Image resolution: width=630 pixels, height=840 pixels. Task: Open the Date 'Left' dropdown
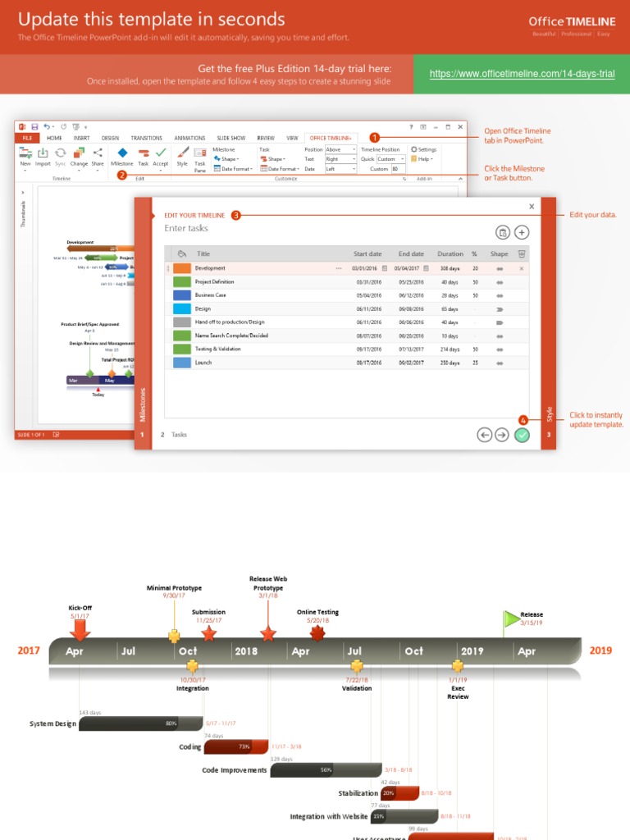pyautogui.click(x=340, y=169)
